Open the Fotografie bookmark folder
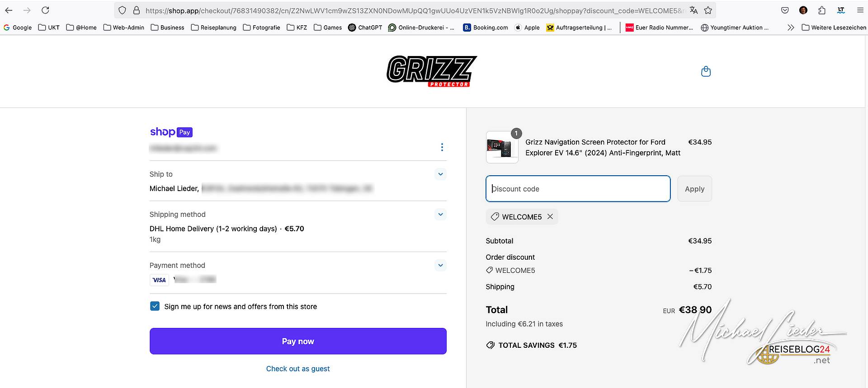 [x=262, y=28]
